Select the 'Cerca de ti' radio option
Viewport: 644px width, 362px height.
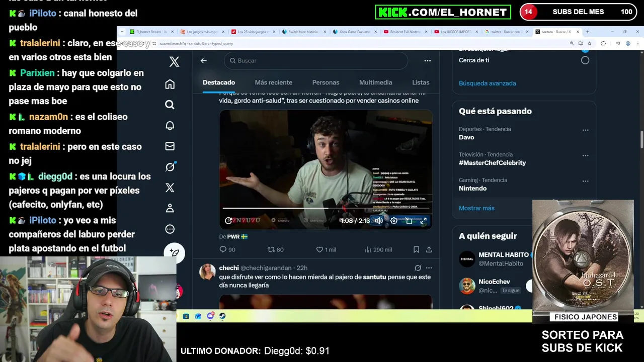[x=585, y=60]
